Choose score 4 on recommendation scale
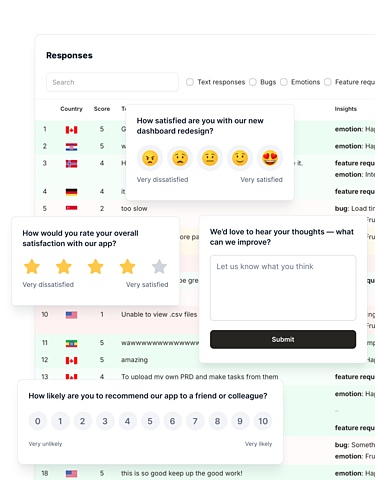The height and width of the screenshot is (480, 375). coord(128,421)
